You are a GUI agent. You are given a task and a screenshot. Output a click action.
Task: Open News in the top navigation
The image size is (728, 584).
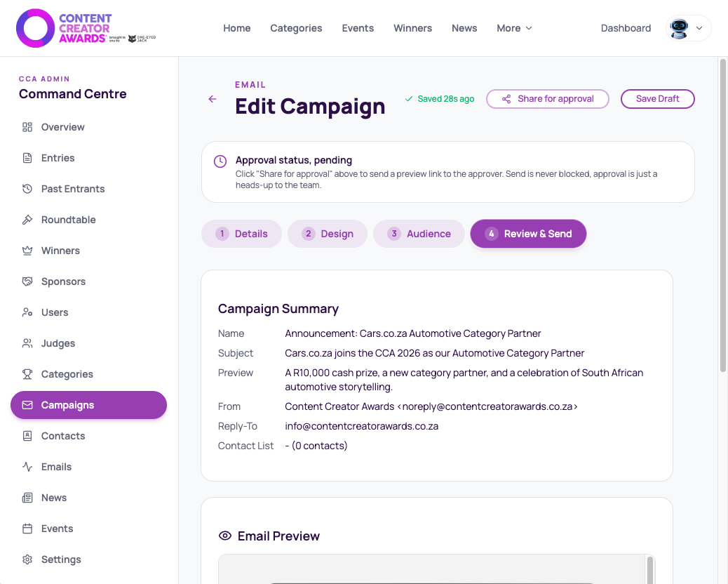[x=464, y=28]
